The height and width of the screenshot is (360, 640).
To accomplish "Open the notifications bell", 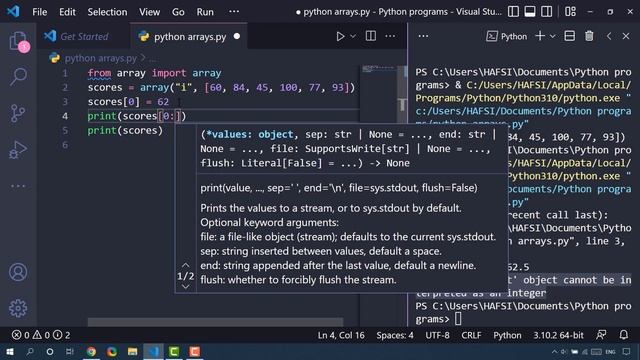I will 623,335.
